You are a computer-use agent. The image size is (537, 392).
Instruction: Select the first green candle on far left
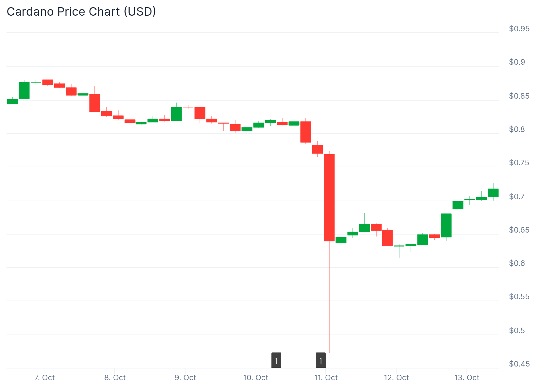click(12, 102)
